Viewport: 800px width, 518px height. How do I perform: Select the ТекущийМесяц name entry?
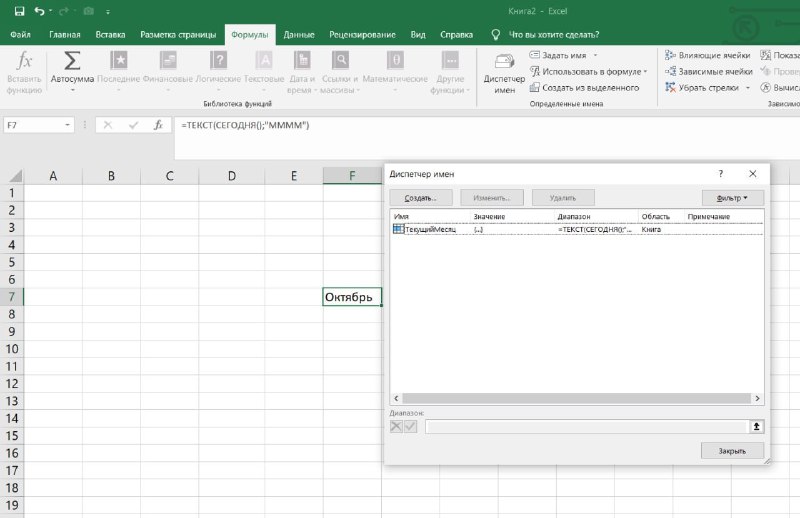577,230
